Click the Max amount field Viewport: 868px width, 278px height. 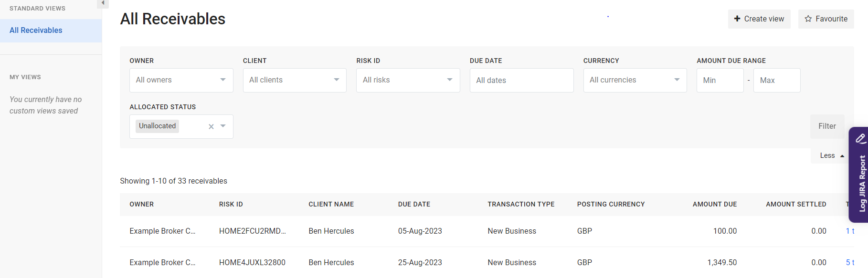(x=776, y=80)
